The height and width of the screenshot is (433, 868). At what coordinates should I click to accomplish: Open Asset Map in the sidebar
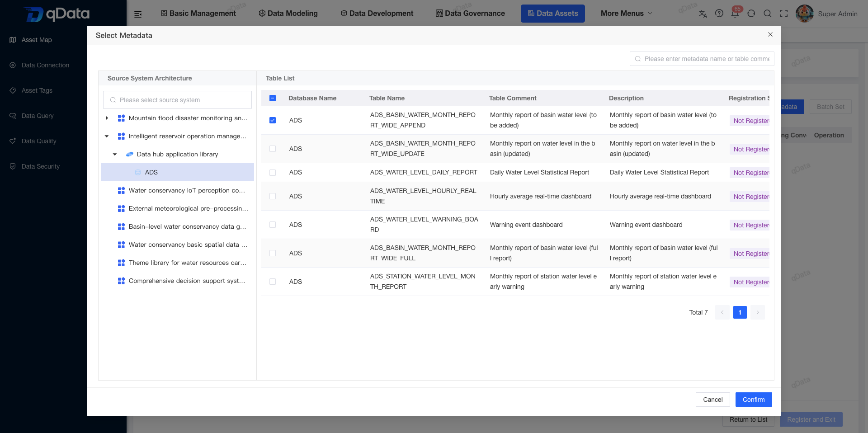click(x=37, y=40)
